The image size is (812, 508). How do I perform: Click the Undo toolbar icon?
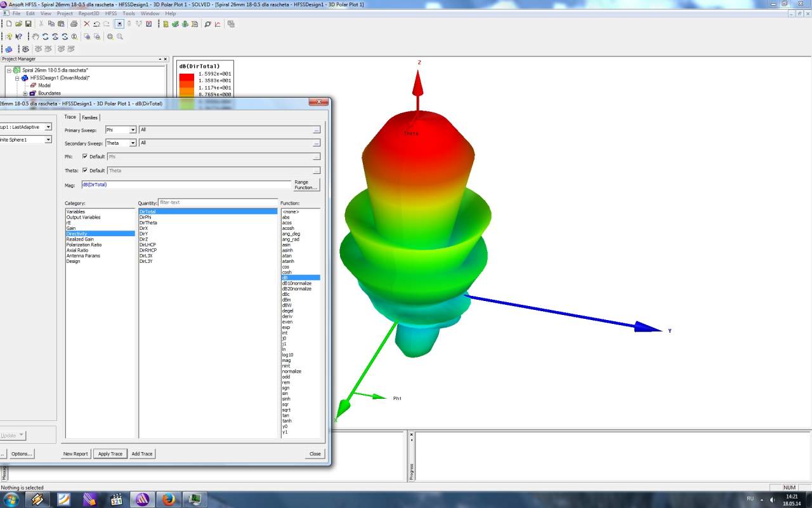pos(96,24)
